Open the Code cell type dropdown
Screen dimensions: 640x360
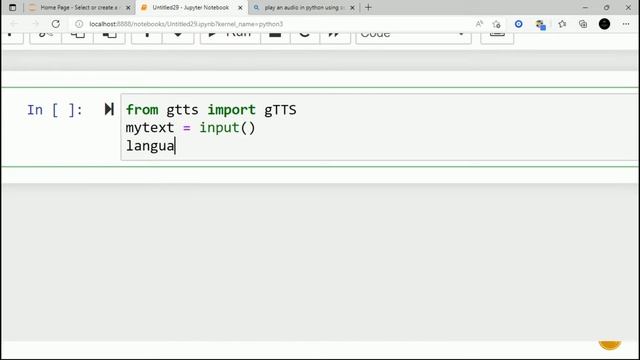(413, 37)
